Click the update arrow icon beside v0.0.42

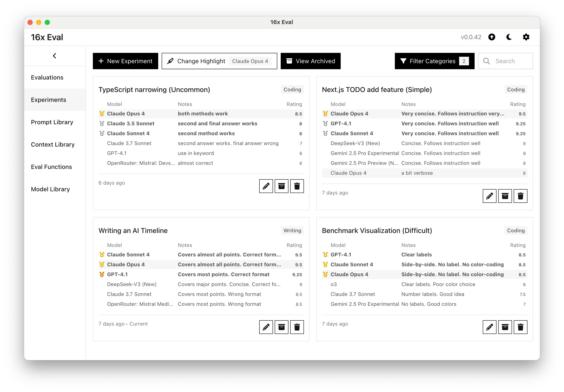(x=492, y=37)
